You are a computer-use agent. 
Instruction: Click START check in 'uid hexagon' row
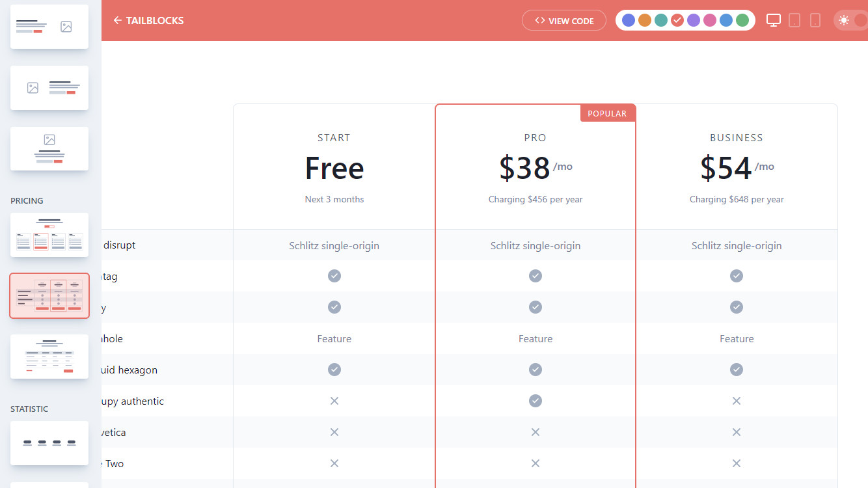pyautogui.click(x=334, y=370)
